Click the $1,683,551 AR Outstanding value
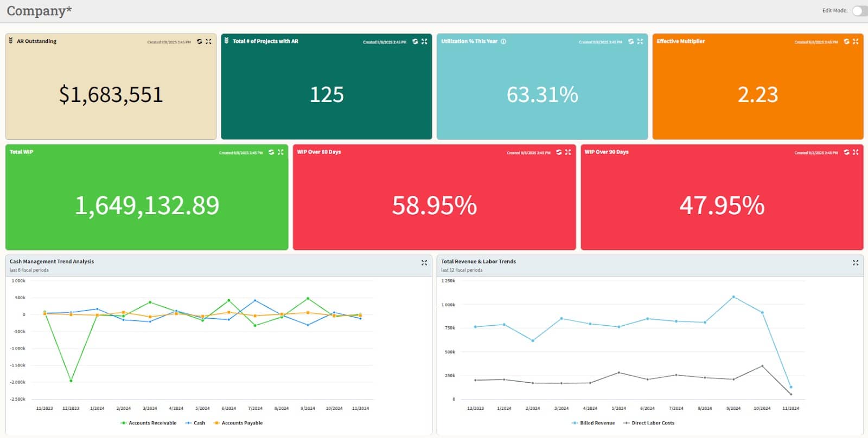868x438 pixels. 111,95
